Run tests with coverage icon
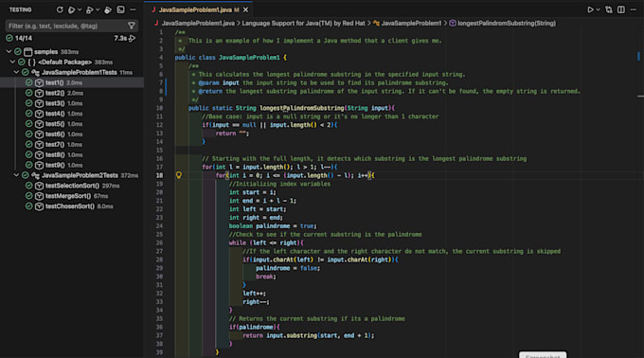This screenshot has height=358, width=644. point(108,9)
